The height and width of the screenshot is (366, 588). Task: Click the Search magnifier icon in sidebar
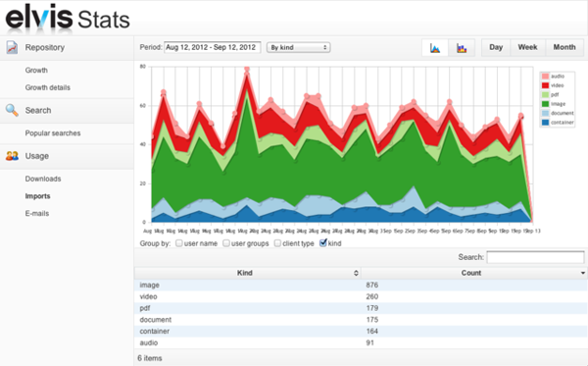click(12, 110)
